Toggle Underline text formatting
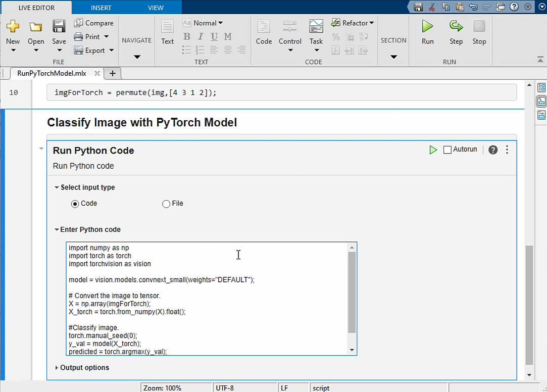This screenshot has width=547, height=392. (214, 36)
